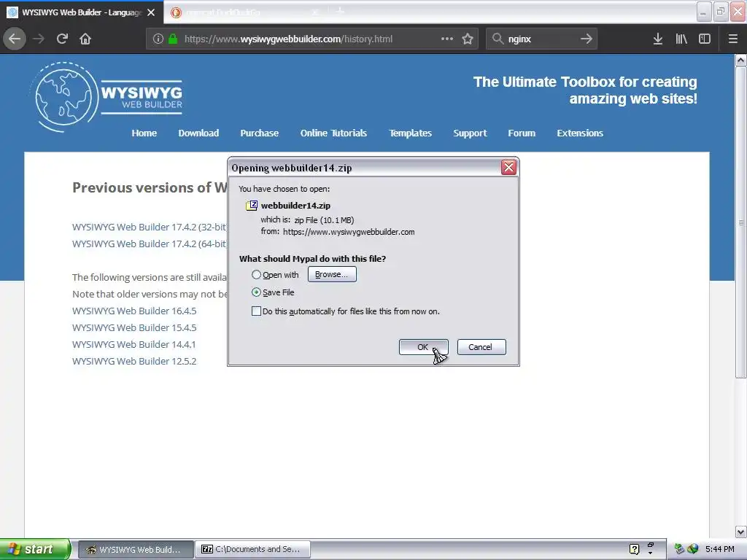Open the library bookshelf icon
The width and height of the screenshot is (747, 560).
tap(681, 39)
